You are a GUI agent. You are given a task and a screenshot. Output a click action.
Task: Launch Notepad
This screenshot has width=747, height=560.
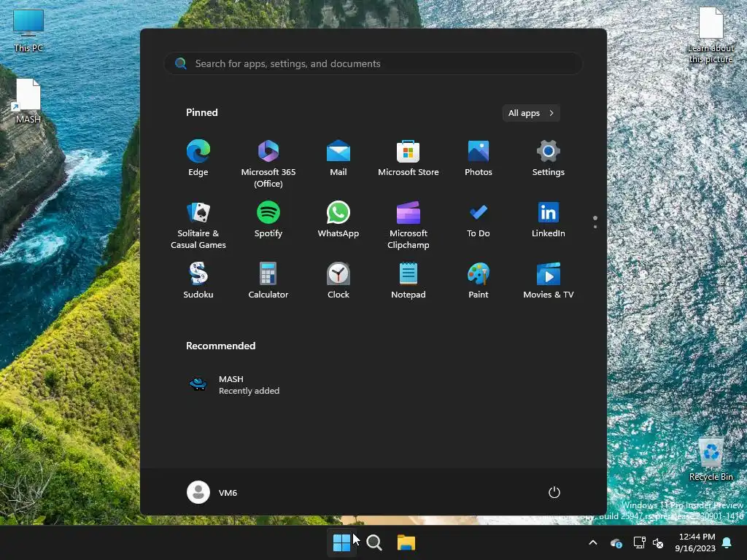pos(409,281)
